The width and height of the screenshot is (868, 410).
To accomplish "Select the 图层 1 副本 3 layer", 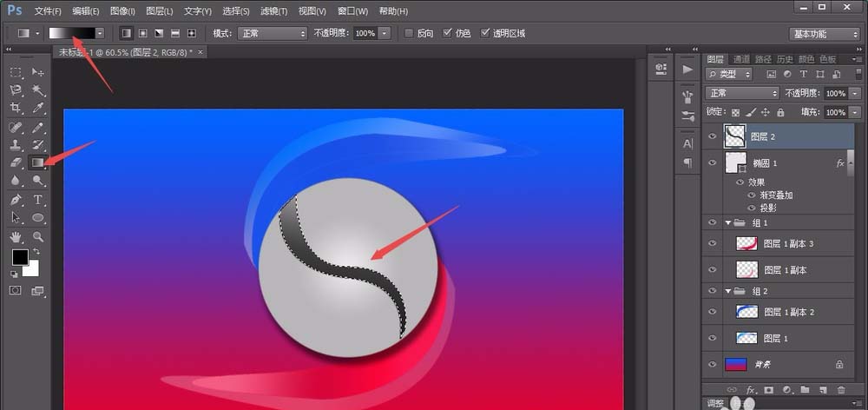I will coord(787,244).
